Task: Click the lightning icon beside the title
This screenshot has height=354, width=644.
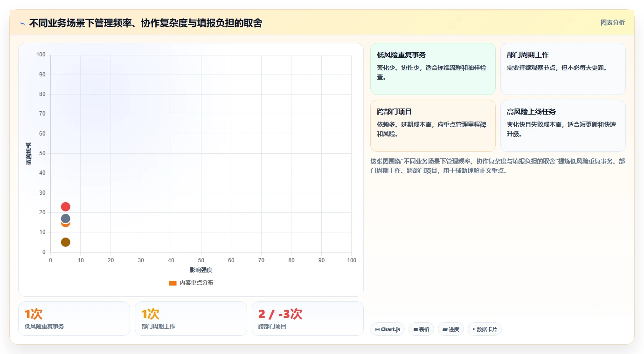Action: [22, 23]
